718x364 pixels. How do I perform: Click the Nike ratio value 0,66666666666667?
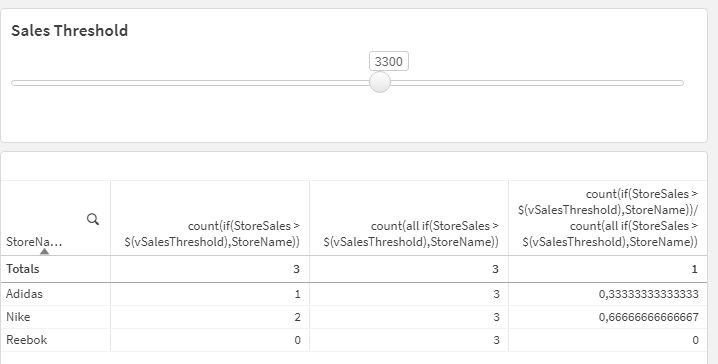click(x=648, y=317)
